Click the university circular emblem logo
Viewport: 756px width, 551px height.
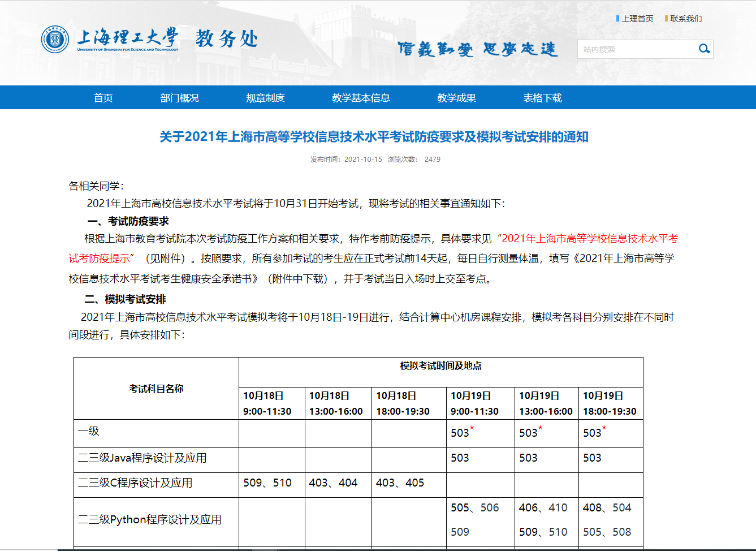point(55,39)
